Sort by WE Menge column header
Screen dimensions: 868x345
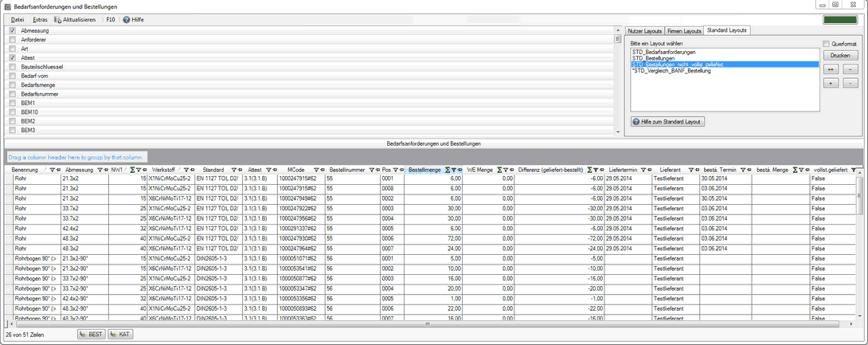480,170
